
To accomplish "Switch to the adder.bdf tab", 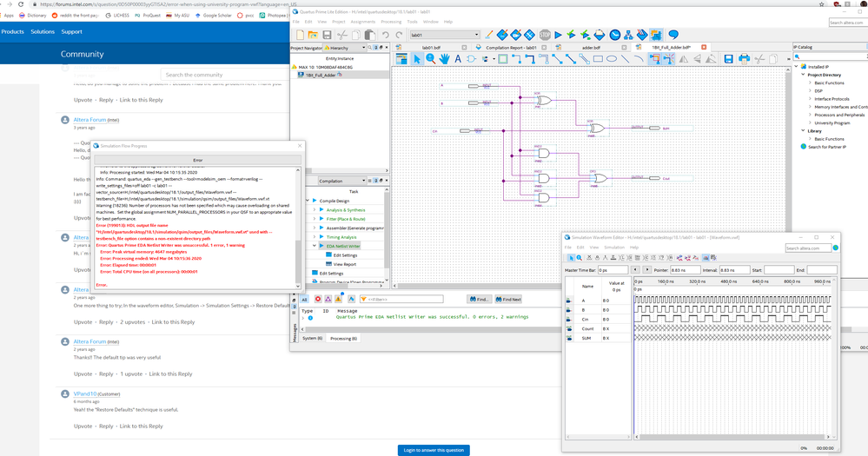I will point(591,48).
